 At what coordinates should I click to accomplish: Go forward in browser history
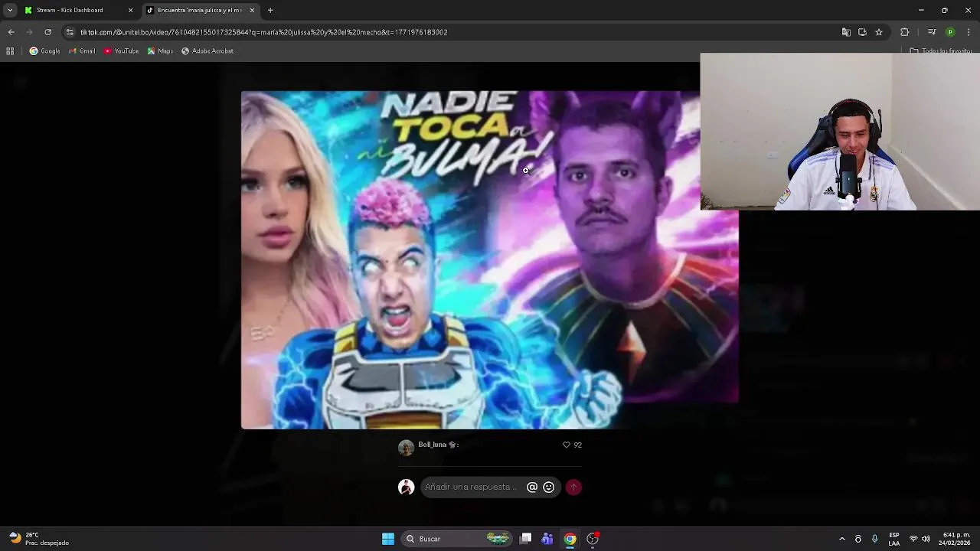coord(29,32)
